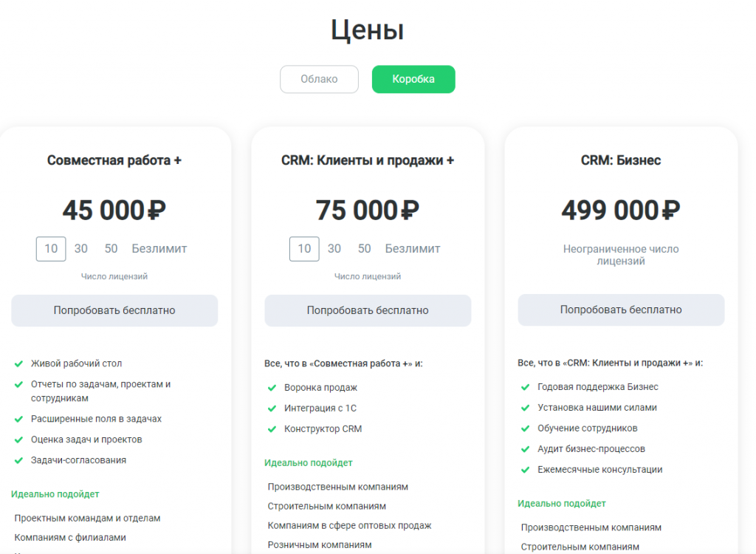Image resolution: width=756 pixels, height=554 pixels.
Task: Click the checkmark beside Аудит бизнес-процессов
Action: coord(526,449)
